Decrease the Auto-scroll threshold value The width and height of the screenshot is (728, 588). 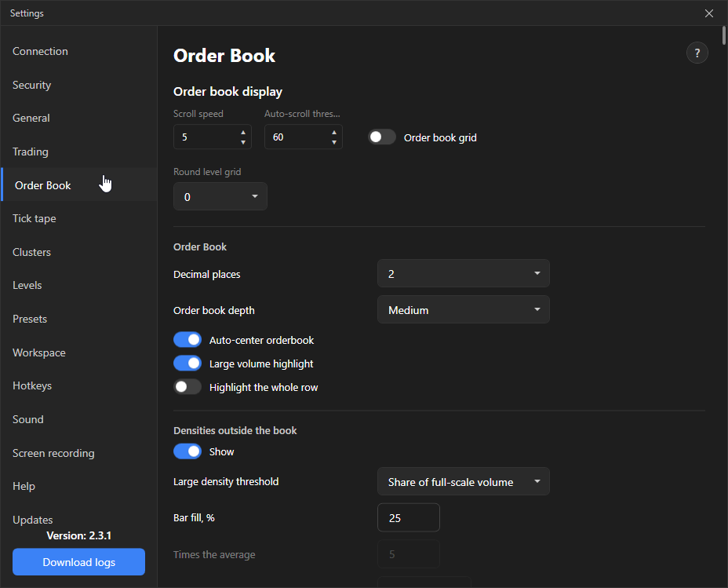click(x=334, y=142)
